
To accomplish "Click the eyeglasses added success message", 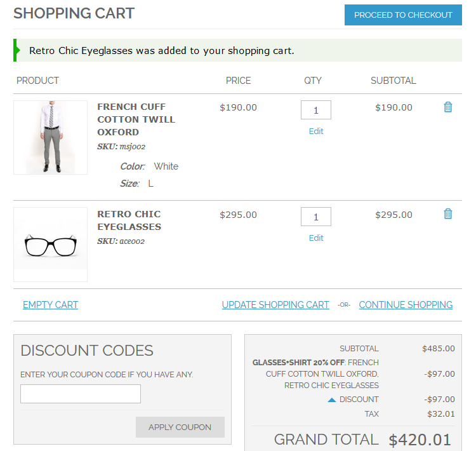I will point(162,51).
